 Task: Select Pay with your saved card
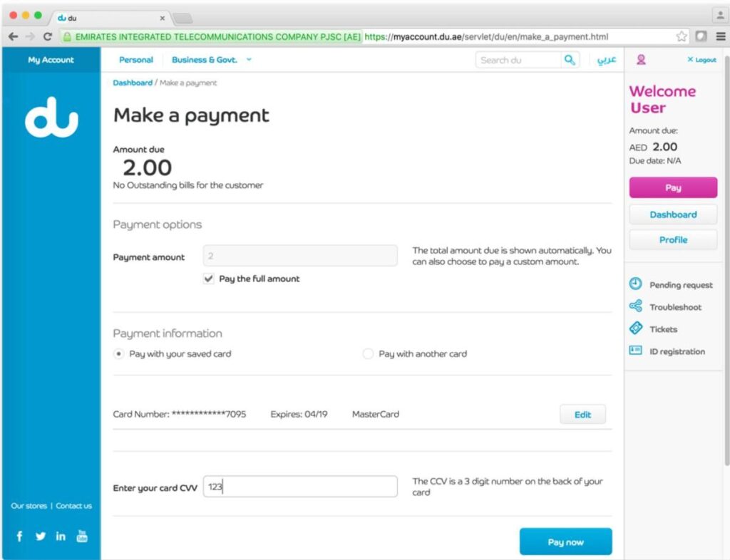tap(119, 354)
